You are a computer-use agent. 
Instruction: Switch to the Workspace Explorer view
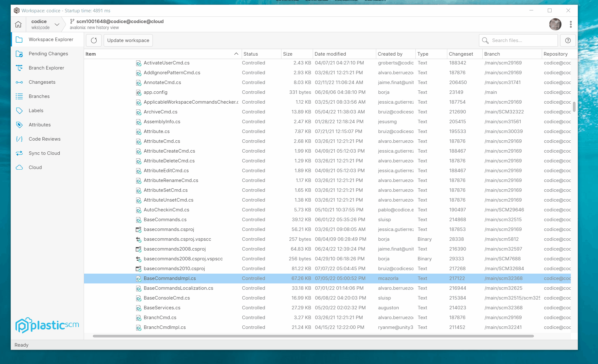tap(51, 39)
